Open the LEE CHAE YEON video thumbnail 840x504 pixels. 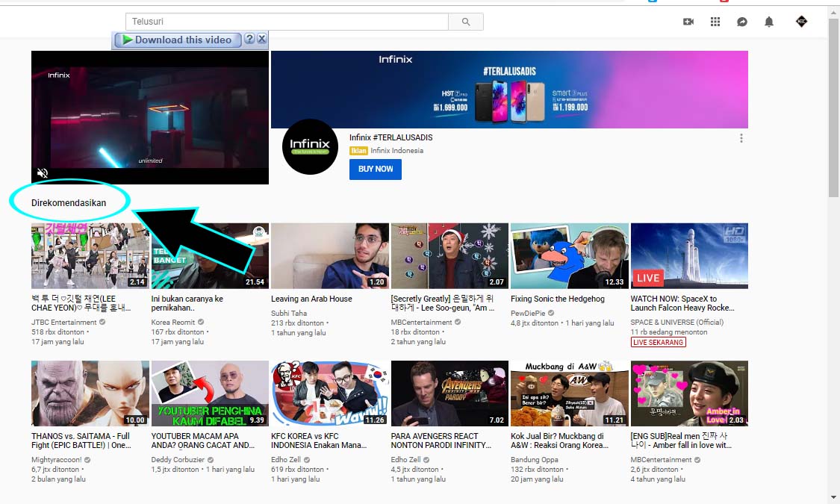[90, 256]
